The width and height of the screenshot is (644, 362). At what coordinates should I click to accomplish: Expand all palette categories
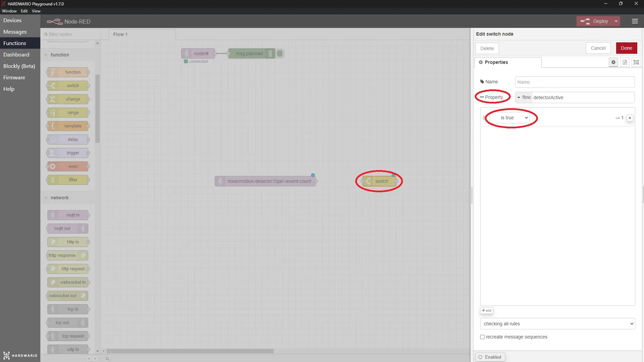(95, 359)
